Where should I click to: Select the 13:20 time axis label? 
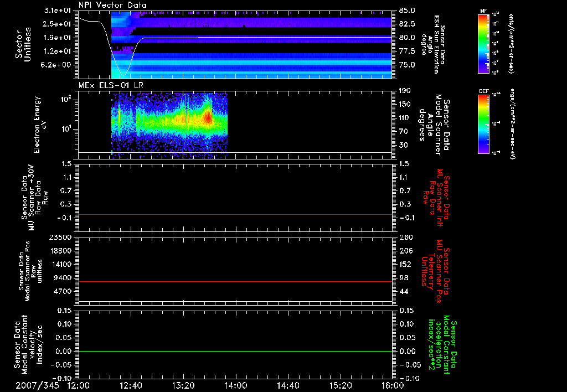[183, 385]
